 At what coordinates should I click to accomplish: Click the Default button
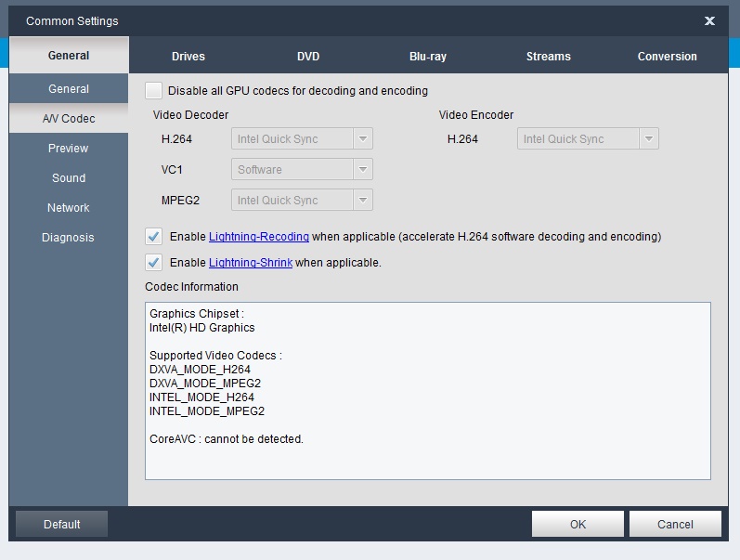point(62,524)
